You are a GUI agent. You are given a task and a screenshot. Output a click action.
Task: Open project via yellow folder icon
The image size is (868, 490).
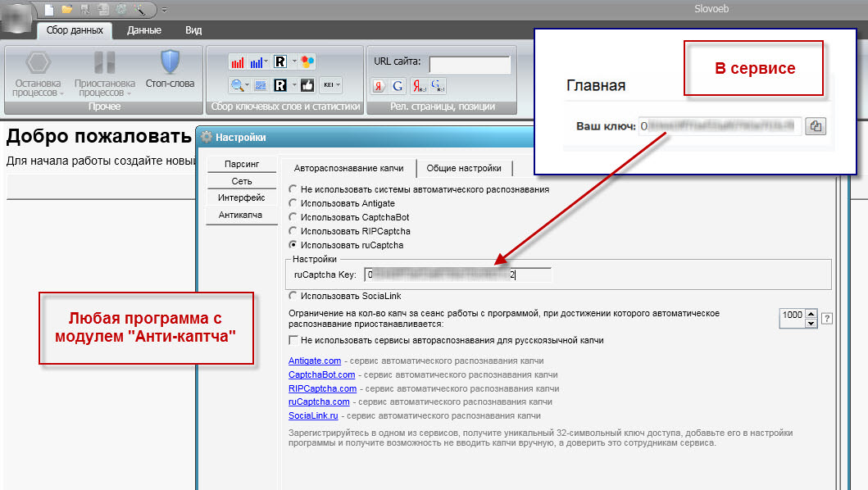67,9
